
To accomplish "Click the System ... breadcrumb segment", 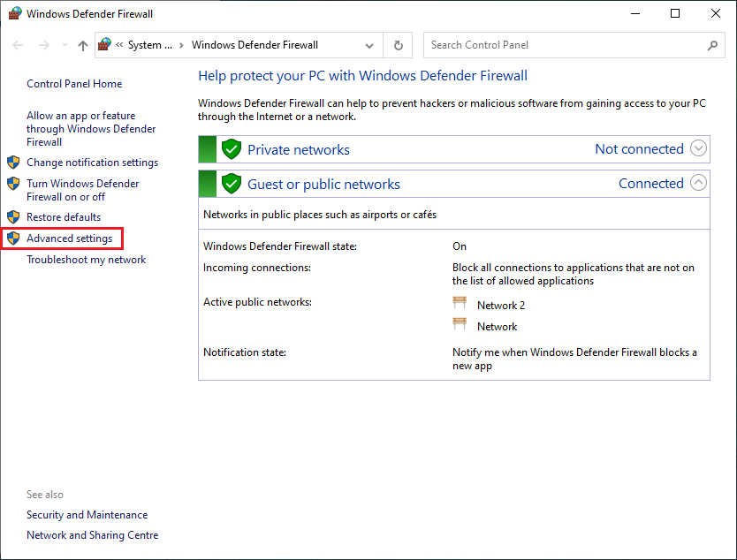I will (x=150, y=45).
